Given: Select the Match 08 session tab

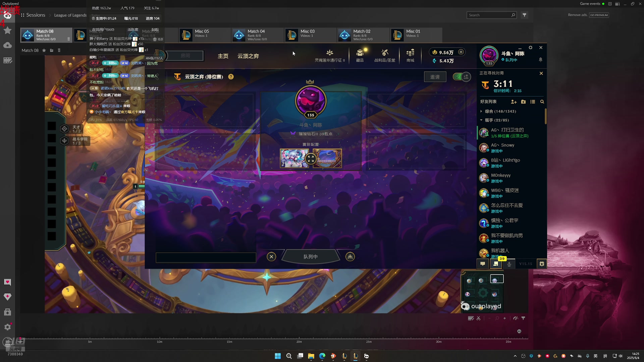Looking at the screenshot, I should tap(46, 35).
